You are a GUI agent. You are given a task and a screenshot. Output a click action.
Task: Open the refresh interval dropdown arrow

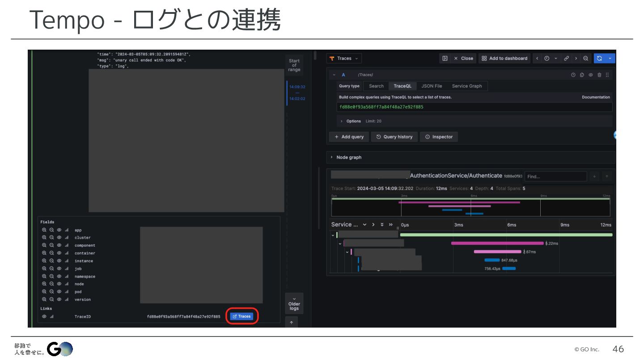610,59
